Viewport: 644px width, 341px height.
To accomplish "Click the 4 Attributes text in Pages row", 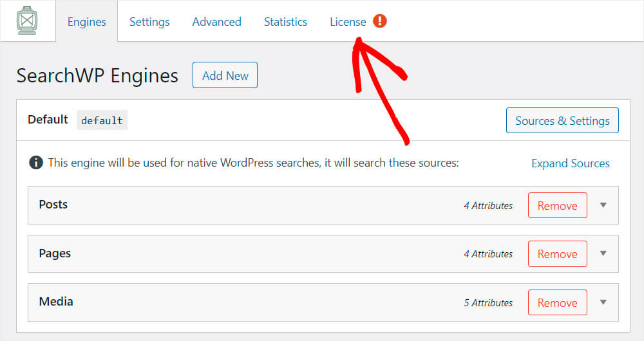I will click(488, 254).
